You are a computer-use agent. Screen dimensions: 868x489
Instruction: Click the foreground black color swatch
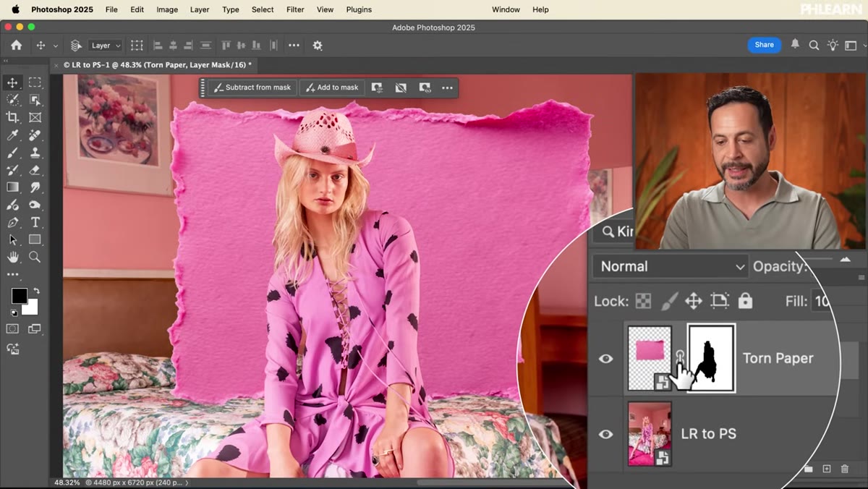coord(19,296)
